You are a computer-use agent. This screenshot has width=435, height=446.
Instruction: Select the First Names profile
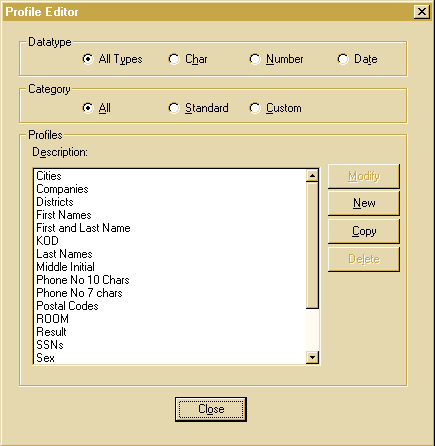[170, 215]
